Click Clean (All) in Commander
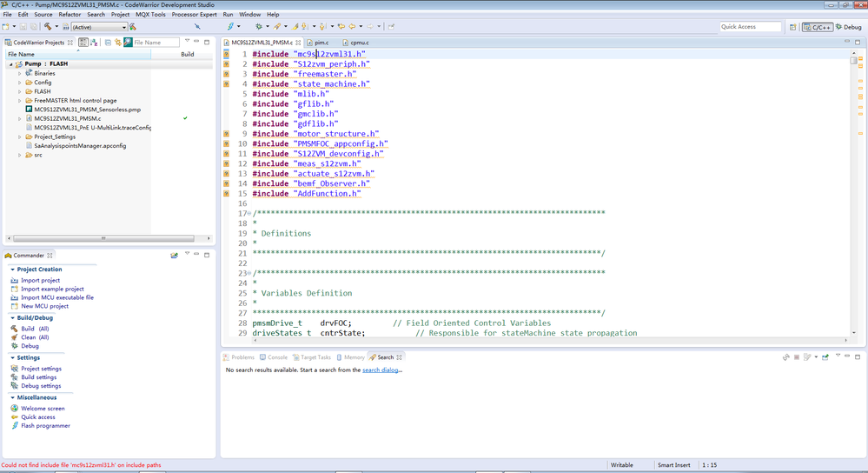The image size is (868, 473). (x=35, y=337)
